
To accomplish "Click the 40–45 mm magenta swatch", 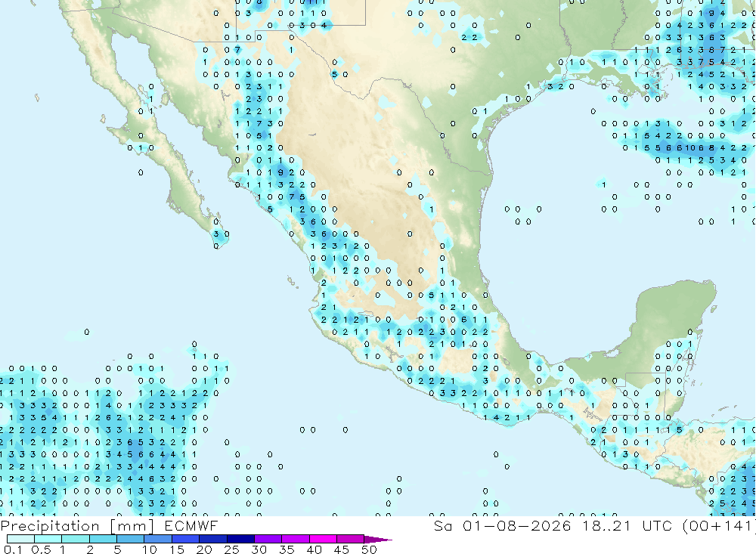I will [323, 539].
